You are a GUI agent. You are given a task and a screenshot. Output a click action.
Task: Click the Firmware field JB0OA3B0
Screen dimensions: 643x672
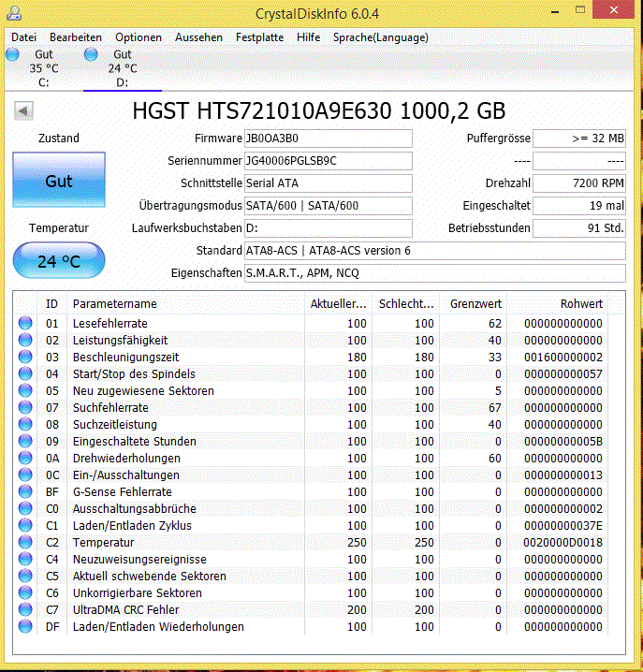pos(329,139)
